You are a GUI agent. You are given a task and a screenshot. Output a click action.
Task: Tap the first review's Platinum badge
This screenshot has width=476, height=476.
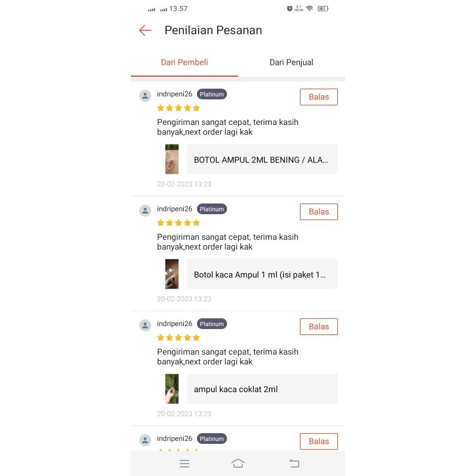(x=212, y=95)
